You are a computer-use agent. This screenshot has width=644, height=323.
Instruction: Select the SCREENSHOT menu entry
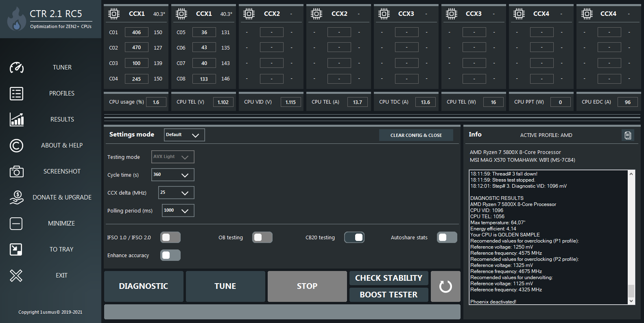(x=62, y=171)
